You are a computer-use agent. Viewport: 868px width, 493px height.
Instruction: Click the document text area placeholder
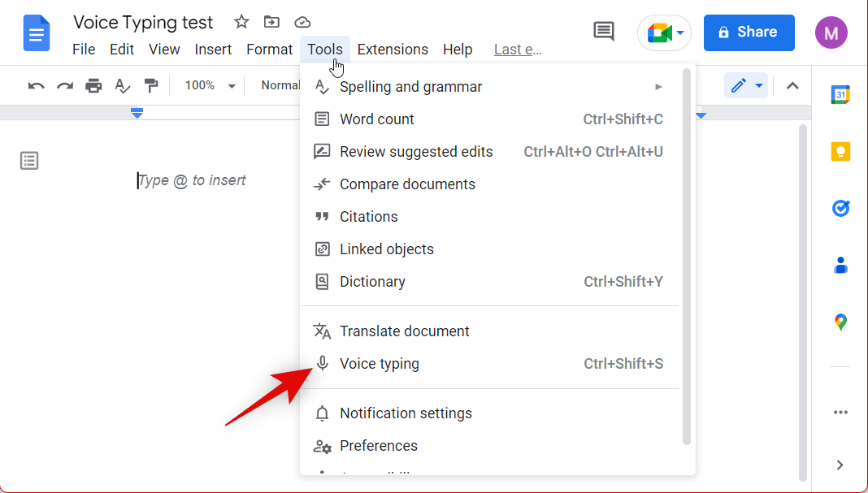point(193,180)
